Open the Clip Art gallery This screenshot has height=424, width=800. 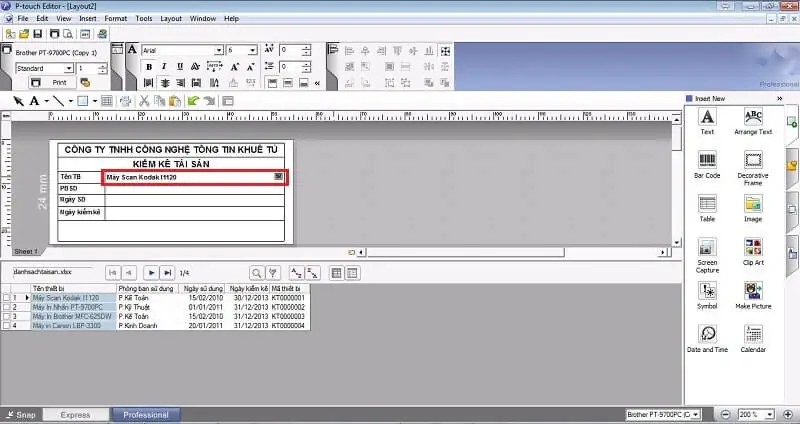[753, 252]
